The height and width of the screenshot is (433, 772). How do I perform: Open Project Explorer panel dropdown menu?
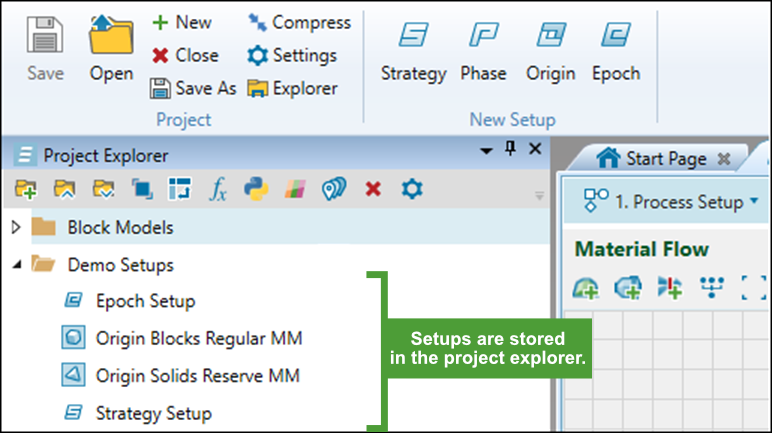(x=486, y=150)
